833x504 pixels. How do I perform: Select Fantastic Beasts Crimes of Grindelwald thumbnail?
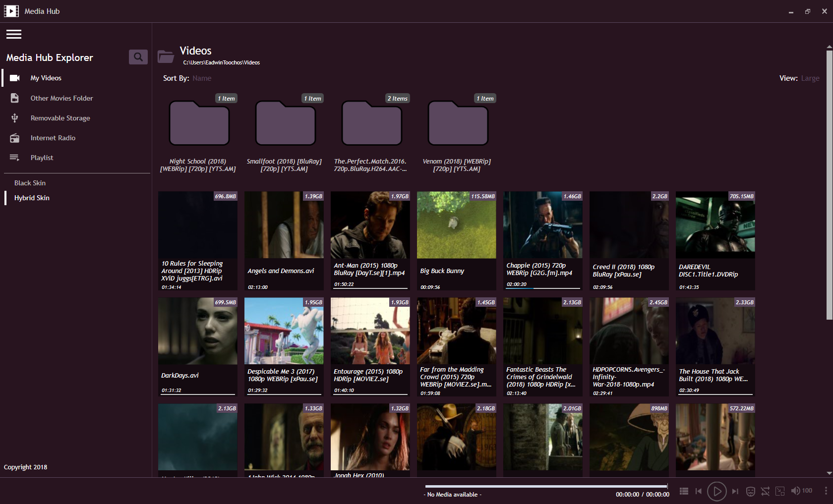(543, 331)
